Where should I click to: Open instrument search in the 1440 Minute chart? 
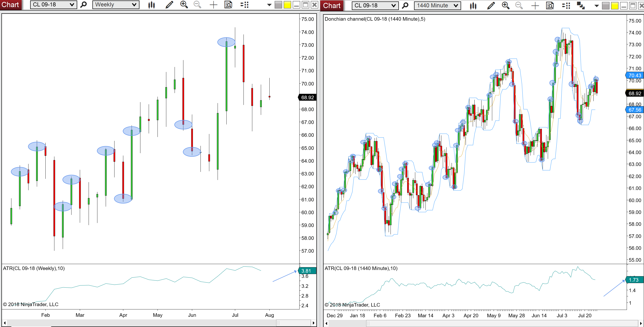tap(405, 5)
